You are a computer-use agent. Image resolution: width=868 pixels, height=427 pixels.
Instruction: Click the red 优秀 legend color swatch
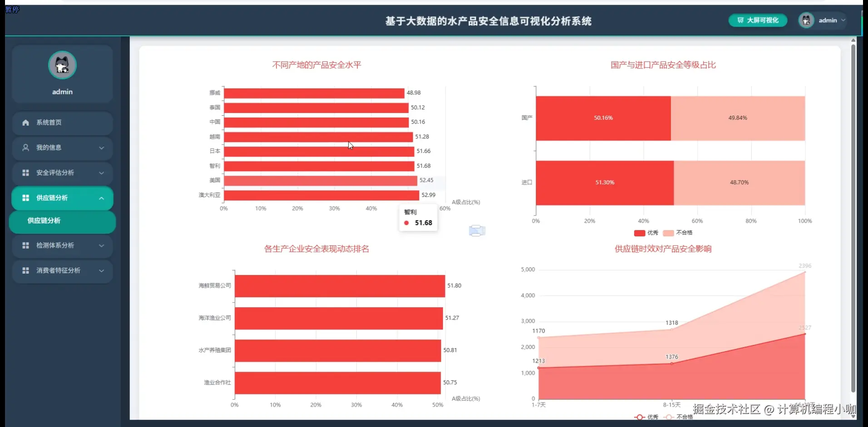639,233
